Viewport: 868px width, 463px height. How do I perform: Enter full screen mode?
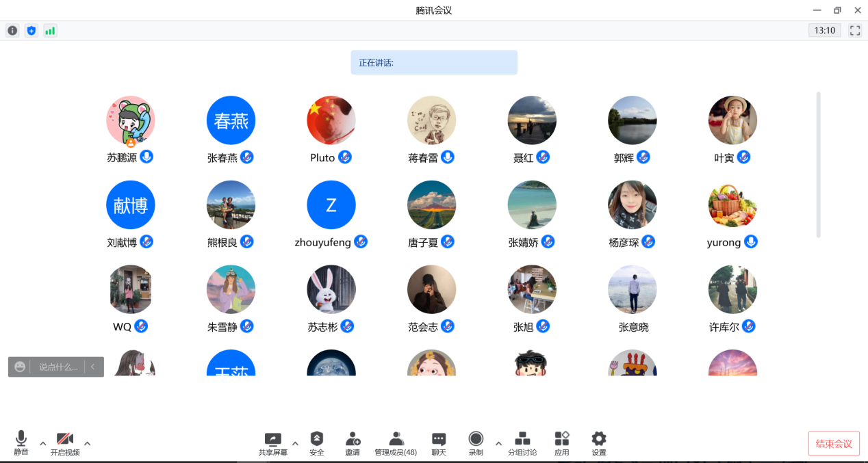pyautogui.click(x=854, y=31)
